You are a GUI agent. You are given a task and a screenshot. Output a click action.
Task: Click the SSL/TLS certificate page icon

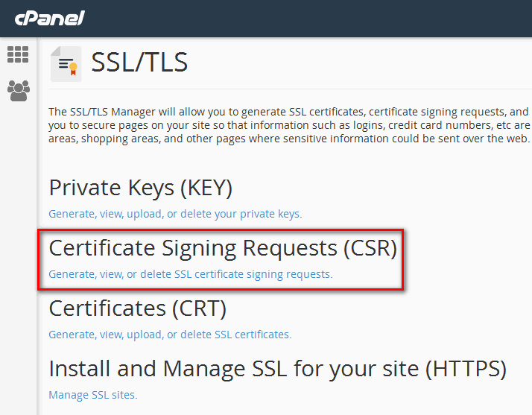pos(66,64)
